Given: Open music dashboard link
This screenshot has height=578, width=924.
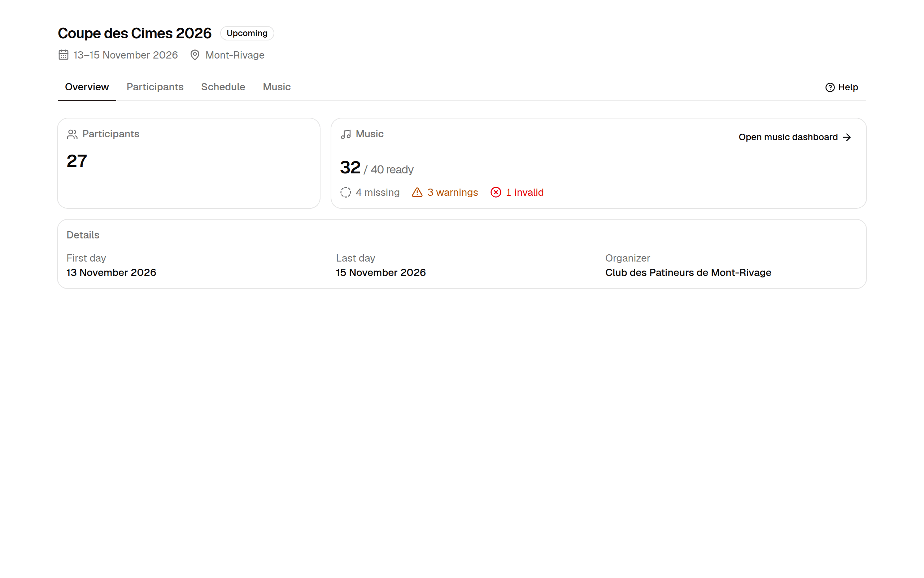Looking at the screenshot, I should [x=794, y=137].
